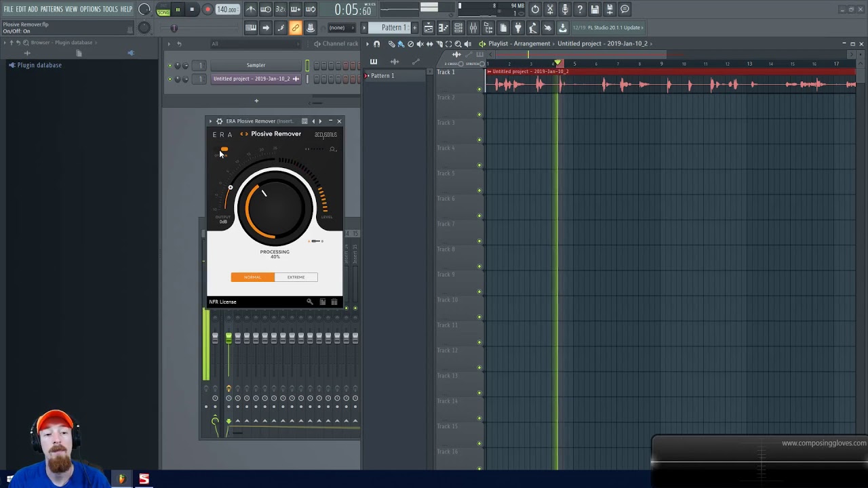Viewport: 868px width, 488px height.
Task: Disable the highlighted multilink to controllers icon
Action: tap(296, 28)
